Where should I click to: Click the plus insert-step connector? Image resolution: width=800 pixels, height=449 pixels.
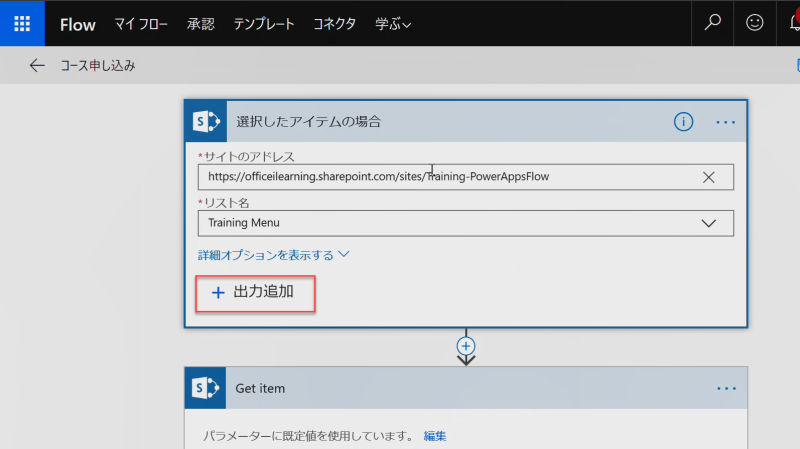tap(466, 346)
